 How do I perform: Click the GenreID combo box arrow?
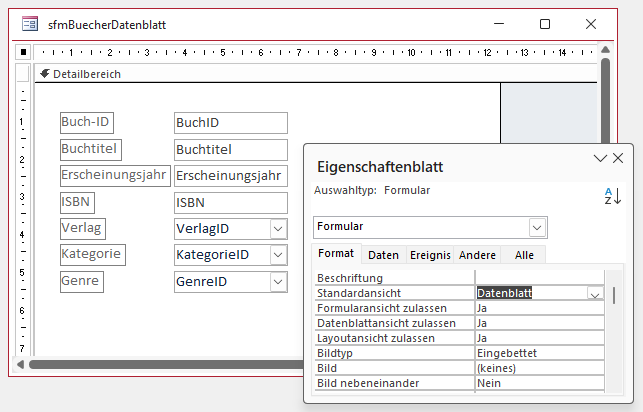tap(278, 282)
